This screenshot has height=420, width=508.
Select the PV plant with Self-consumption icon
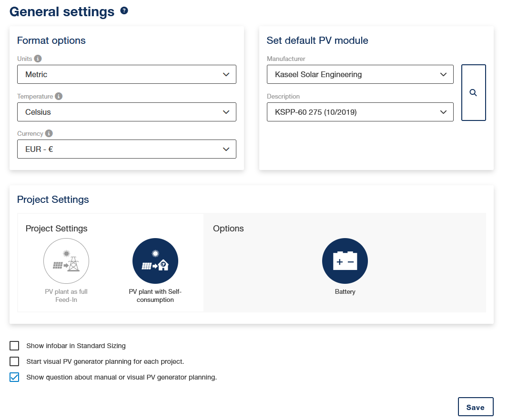pyautogui.click(x=155, y=261)
